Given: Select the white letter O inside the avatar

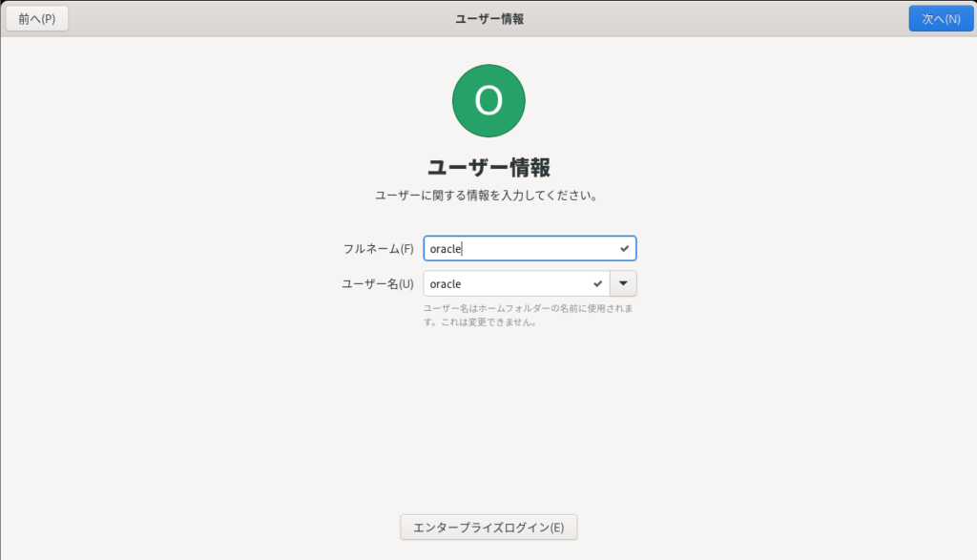Looking at the screenshot, I should coord(488,100).
